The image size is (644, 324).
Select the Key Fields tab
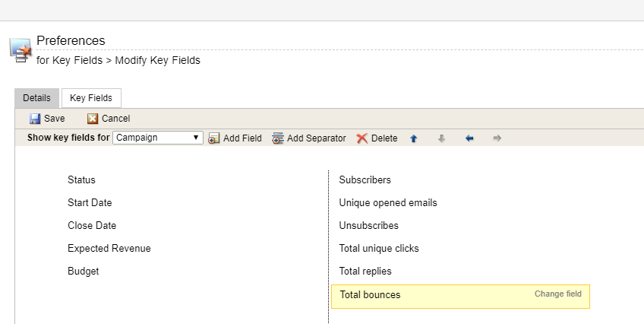pos(91,98)
